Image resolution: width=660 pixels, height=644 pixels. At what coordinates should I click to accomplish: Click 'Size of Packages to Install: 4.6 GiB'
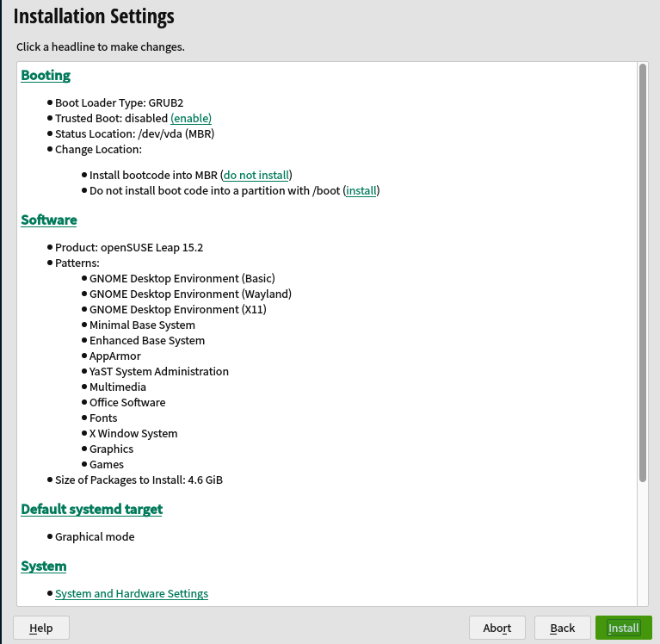(139, 480)
